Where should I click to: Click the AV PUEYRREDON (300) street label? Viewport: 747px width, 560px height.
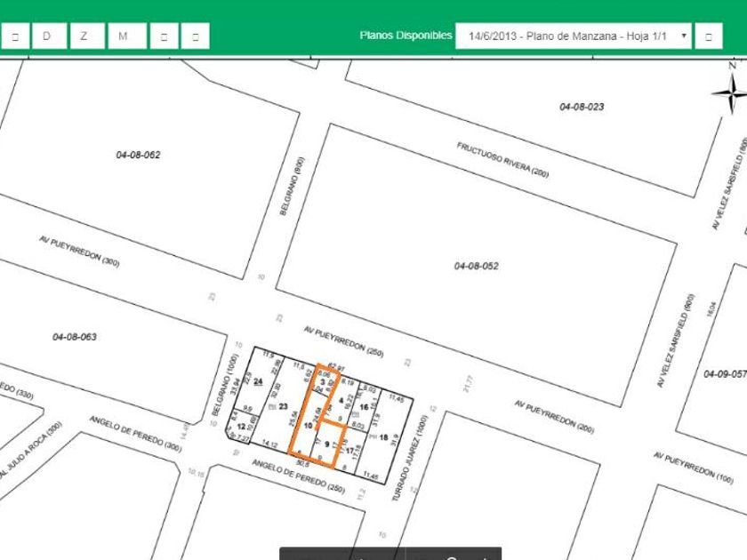click(79, 251)
